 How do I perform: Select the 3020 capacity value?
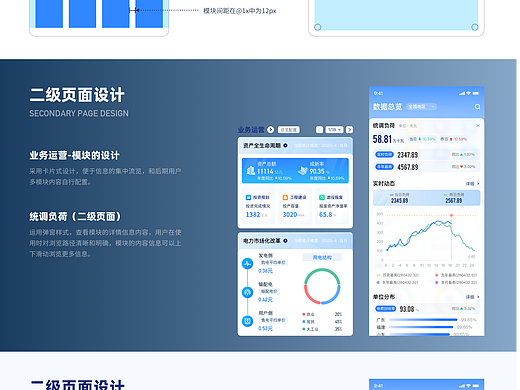tap(290, 215)
